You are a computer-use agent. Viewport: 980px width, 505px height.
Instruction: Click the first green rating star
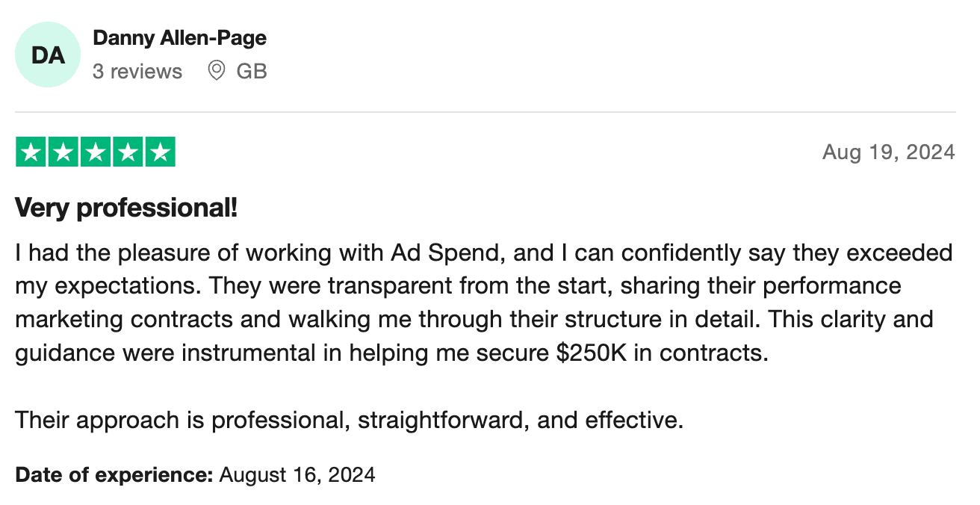[x=31, y=152]
